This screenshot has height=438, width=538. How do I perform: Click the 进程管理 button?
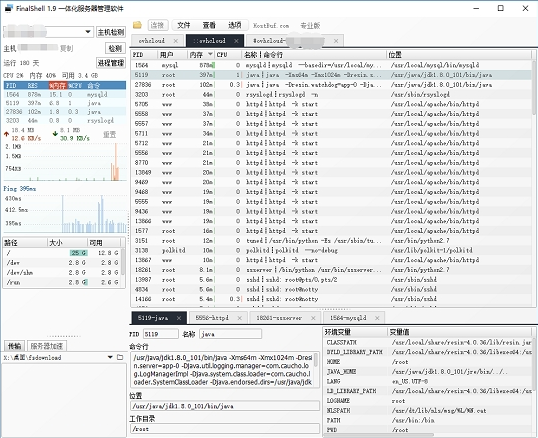(110, 63)
